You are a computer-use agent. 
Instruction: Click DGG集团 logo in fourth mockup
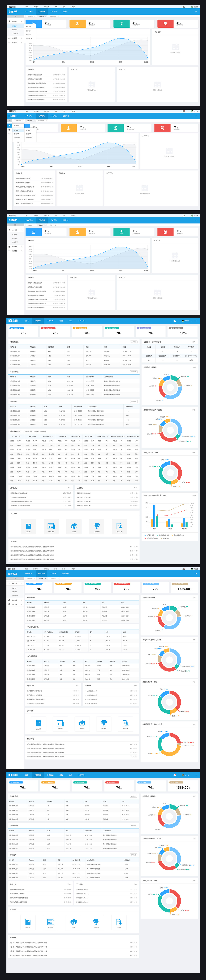(13, 321)
